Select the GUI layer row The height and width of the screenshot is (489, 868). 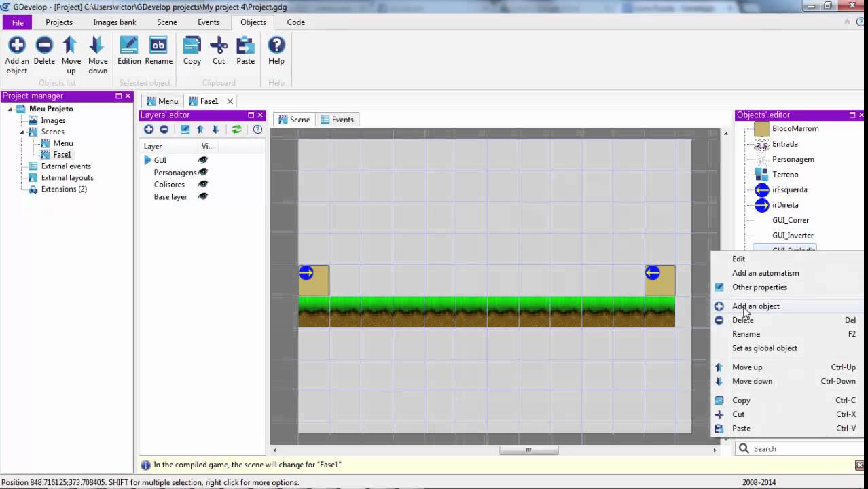coord(202,160)
